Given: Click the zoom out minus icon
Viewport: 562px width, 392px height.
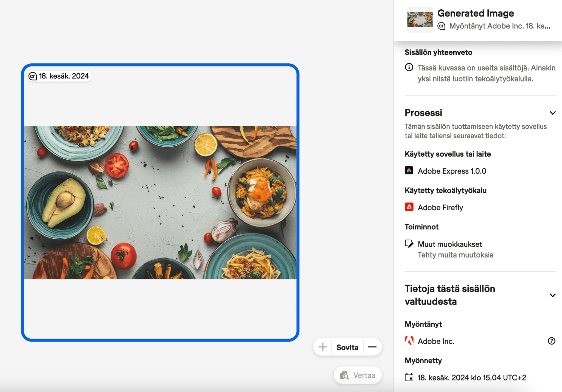Looking at the screenshot, I should click(x=372, y=347).
